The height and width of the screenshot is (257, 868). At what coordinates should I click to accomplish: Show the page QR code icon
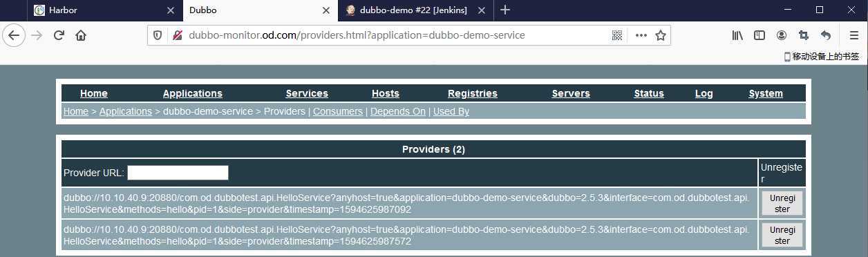(617, 35)
